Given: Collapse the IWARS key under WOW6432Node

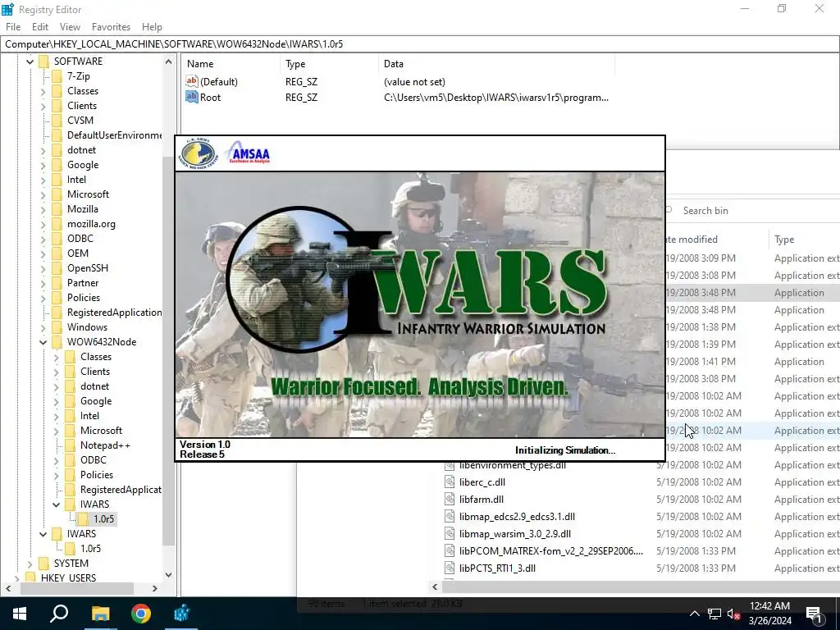Looking at the screenshot, I should 57,504.
